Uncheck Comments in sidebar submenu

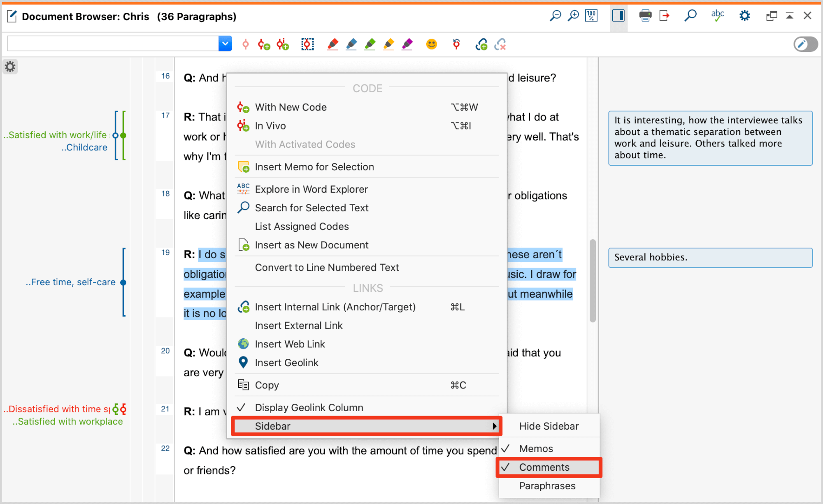[x=544, y=467]
